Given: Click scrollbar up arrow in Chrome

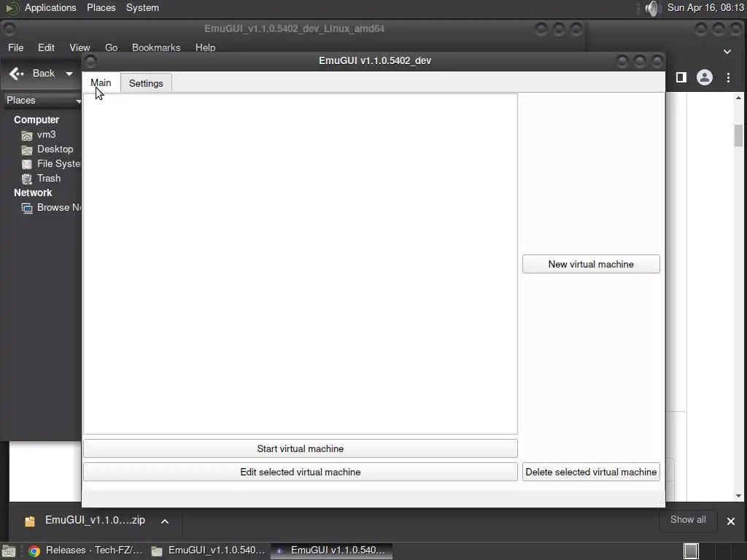Looking at the screenshot, I should 738,98.
